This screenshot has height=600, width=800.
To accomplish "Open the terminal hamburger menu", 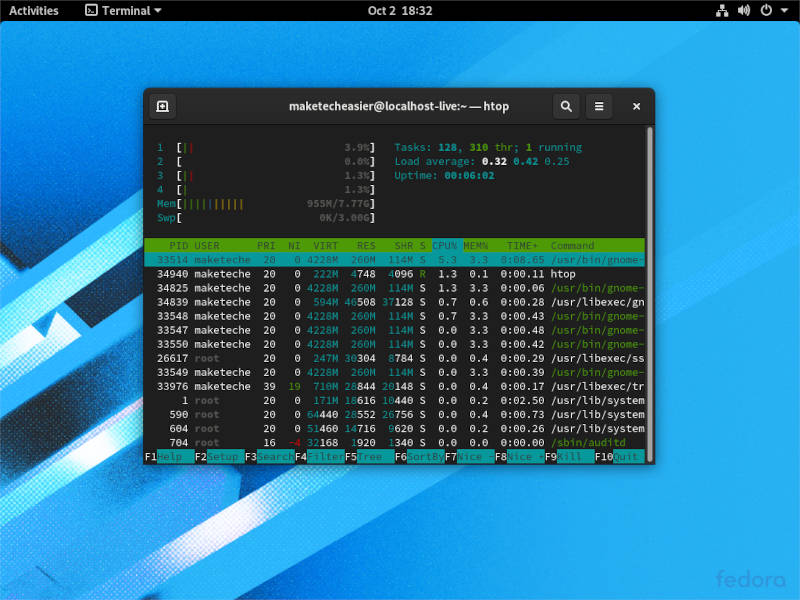I will pos(600,106).
